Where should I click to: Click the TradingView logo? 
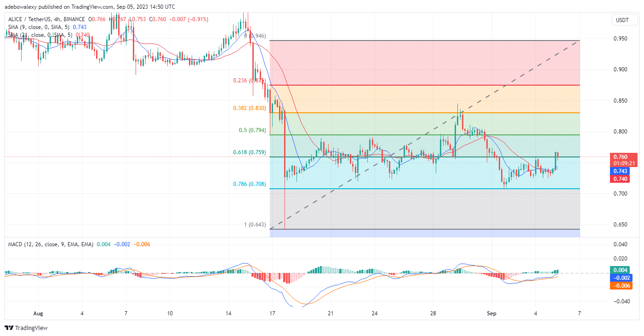tap(26, 328)
